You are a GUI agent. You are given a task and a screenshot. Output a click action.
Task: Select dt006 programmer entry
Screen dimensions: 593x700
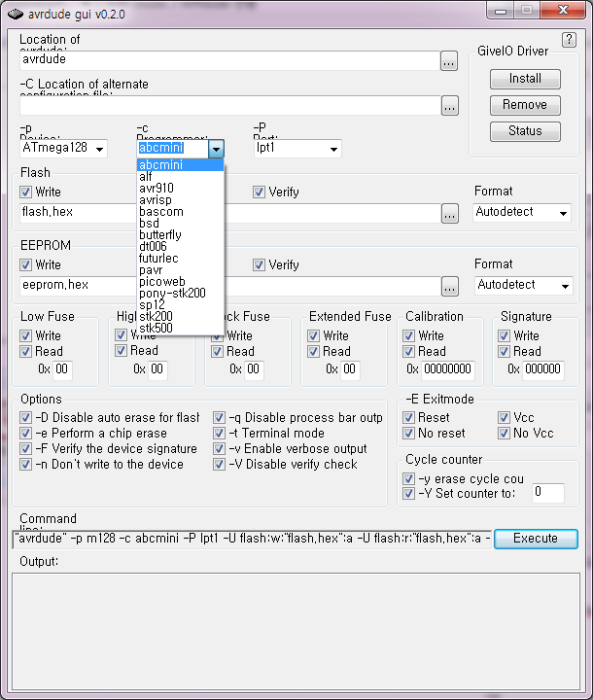click(180, 246)
